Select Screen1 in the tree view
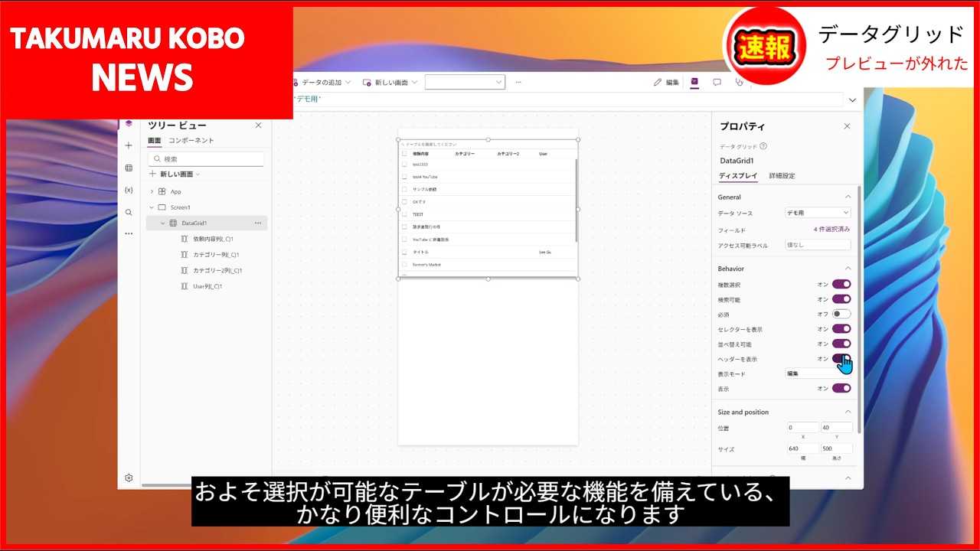This screenshot has height=551, width=980. coord(180,207)
